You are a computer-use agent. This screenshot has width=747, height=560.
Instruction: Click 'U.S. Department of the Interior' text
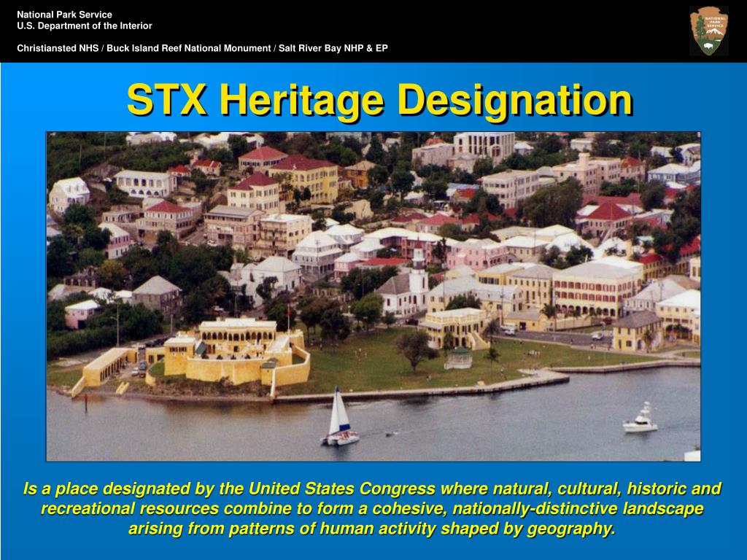coord(85,26)
